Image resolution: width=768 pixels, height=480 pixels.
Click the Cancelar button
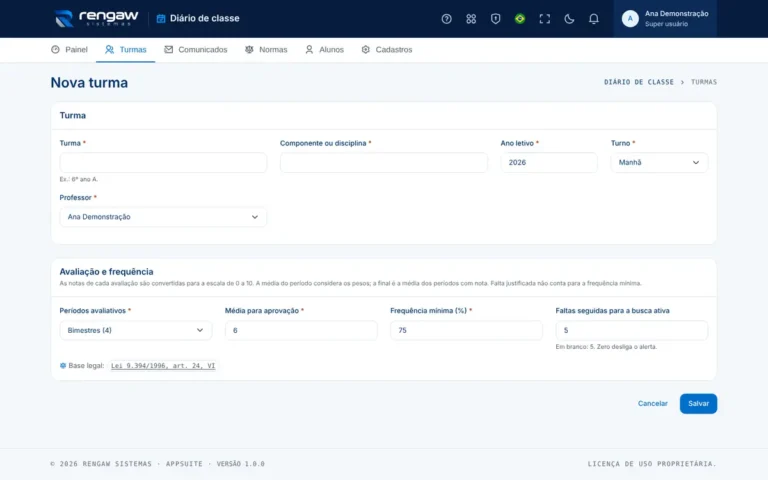[652, 404]
